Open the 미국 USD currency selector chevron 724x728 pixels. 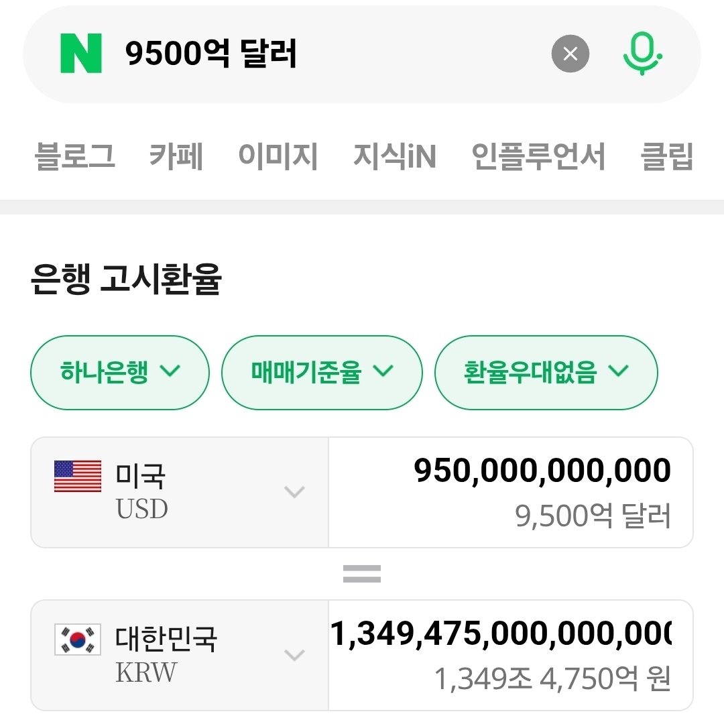click(x=294, y=492)
